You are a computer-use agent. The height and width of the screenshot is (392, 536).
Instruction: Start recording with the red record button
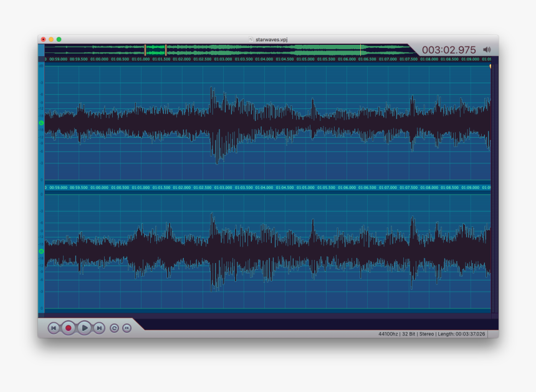(69, 328)
